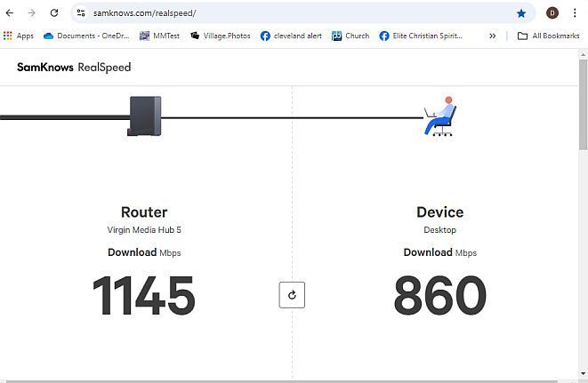
Task: Click the person at desk illustration
Action: point(439,116)
